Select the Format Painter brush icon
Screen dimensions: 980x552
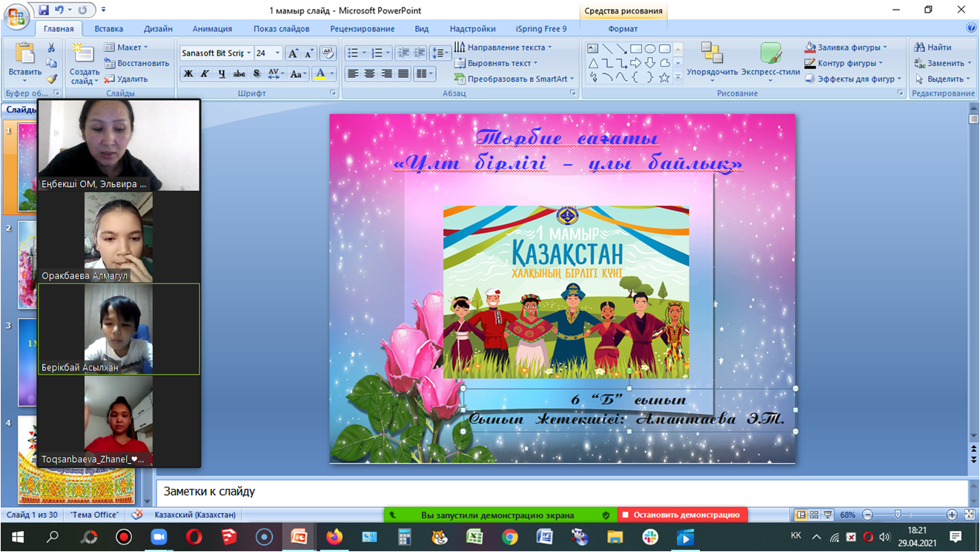coord(51,79)
